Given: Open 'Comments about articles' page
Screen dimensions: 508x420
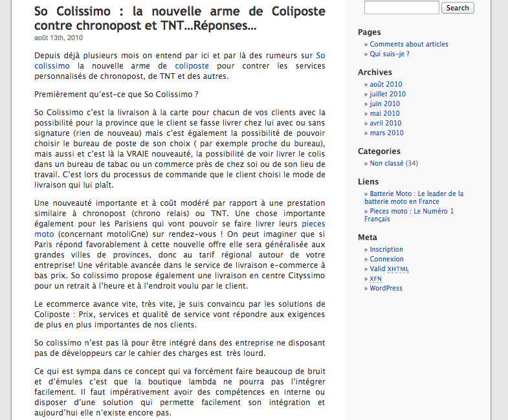Looking at the screenshot, I should (x=409, y=44).
